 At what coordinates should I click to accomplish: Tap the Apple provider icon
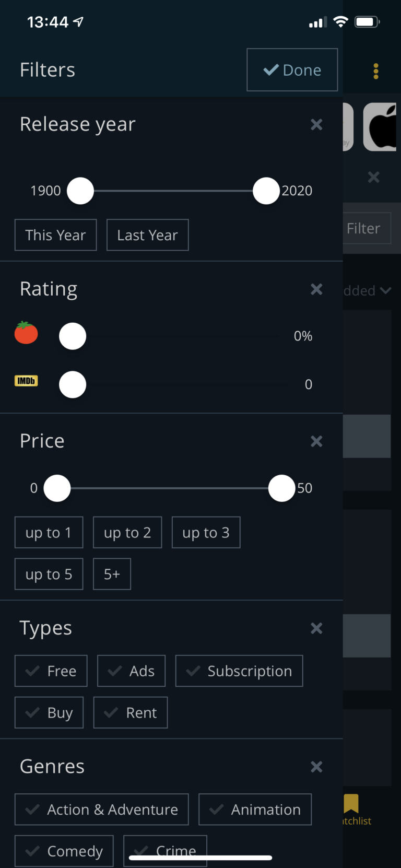pyautogui.click(x=381, y=127)
